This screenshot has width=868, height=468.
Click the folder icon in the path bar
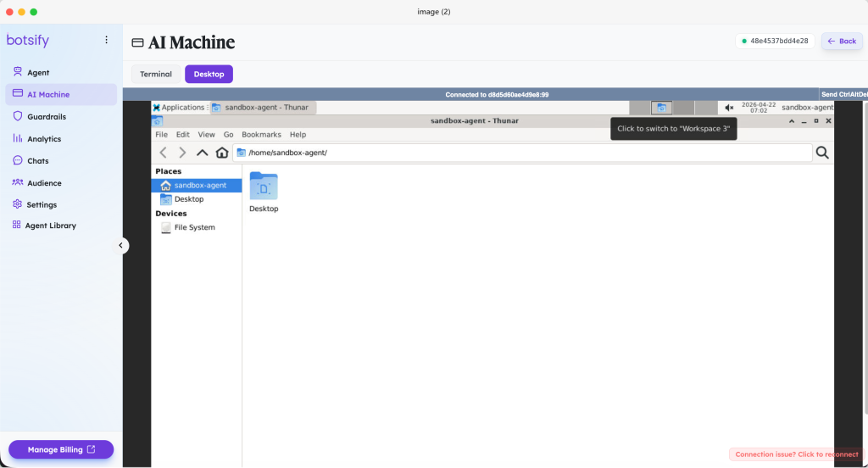[241, 153]
